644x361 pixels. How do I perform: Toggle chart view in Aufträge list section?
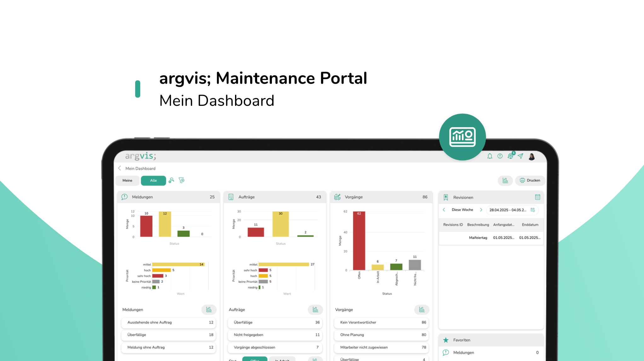click(x=315, y=310)
